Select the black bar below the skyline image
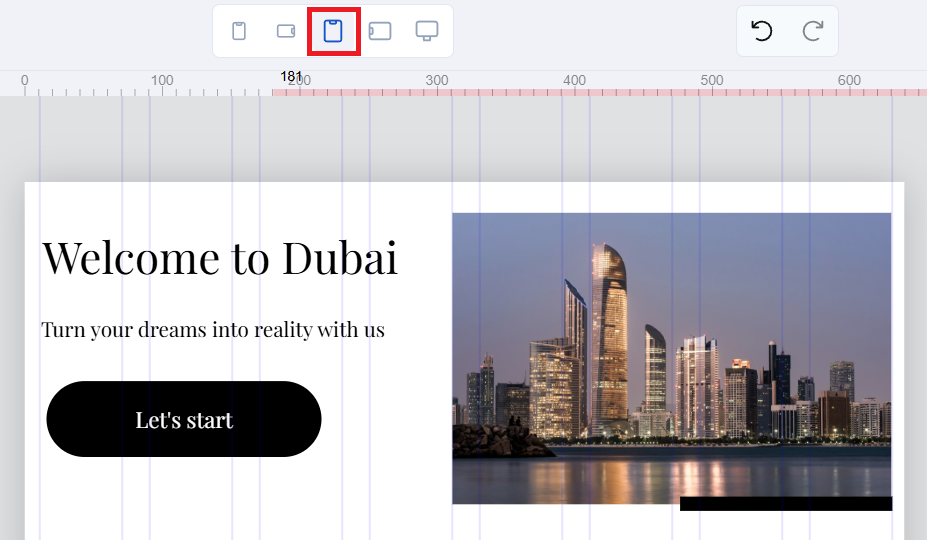Viewport: 927px width, 540px height. coord(785,504)
